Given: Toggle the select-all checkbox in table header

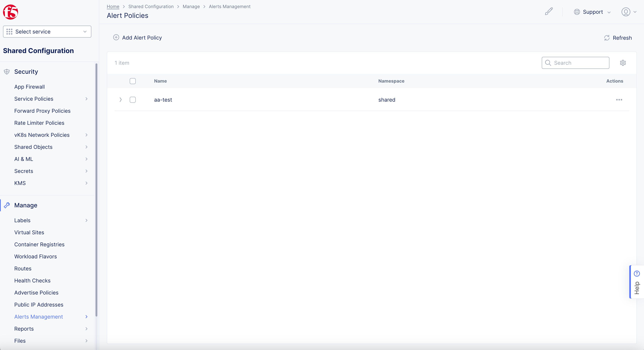Looking at the screenshot, I should tap(133, 81).
